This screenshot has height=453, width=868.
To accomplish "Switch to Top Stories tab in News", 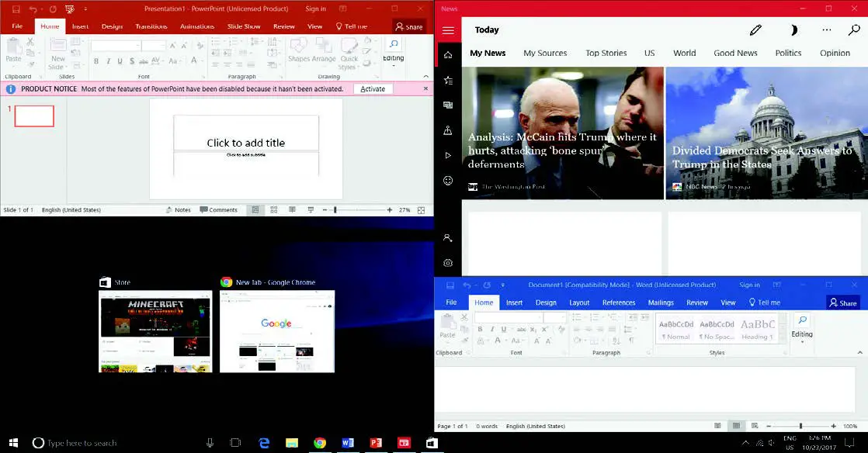I will pos(606,53).
